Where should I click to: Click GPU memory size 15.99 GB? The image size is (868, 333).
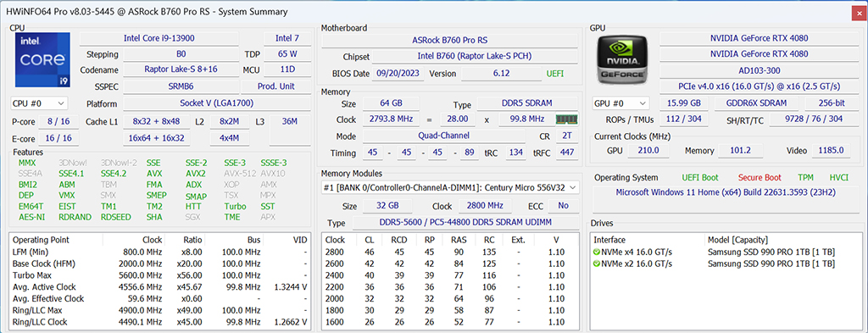[684, 103]
